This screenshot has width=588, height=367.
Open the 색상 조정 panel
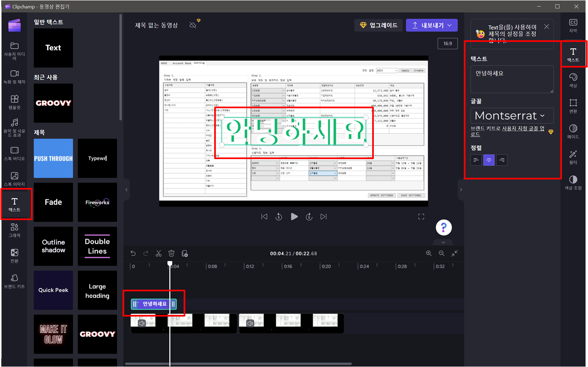click(573, 183)
